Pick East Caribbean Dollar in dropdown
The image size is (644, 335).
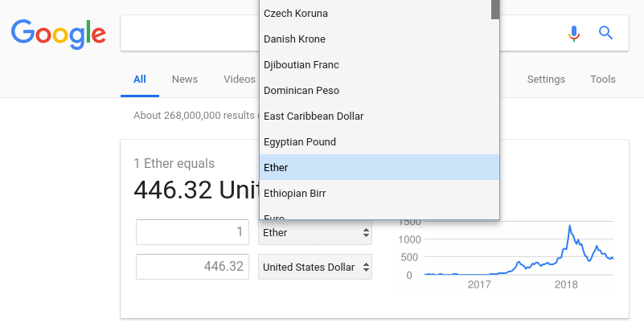pos(379,116)
